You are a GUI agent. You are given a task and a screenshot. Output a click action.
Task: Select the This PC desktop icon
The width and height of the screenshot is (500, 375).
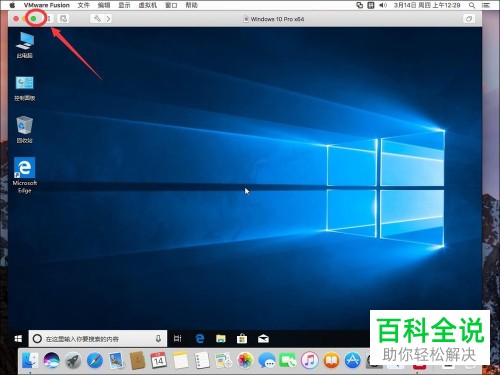click(x=25, y=45)
